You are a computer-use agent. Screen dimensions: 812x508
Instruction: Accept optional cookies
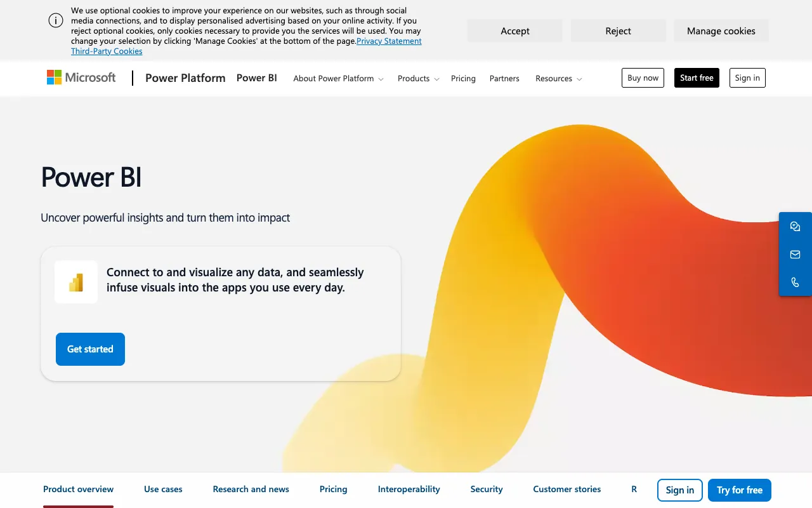click(x=514, y=30)
